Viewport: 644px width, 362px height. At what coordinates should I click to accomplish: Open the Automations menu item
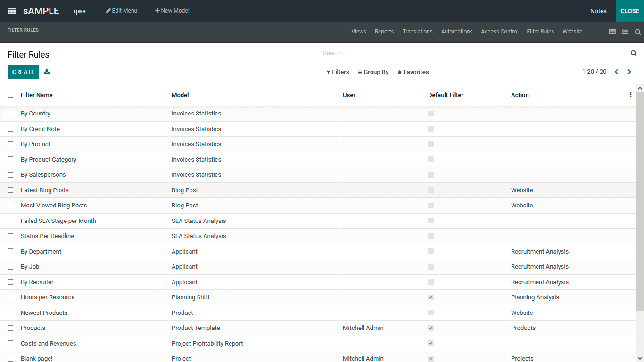(x=456, y=32)
